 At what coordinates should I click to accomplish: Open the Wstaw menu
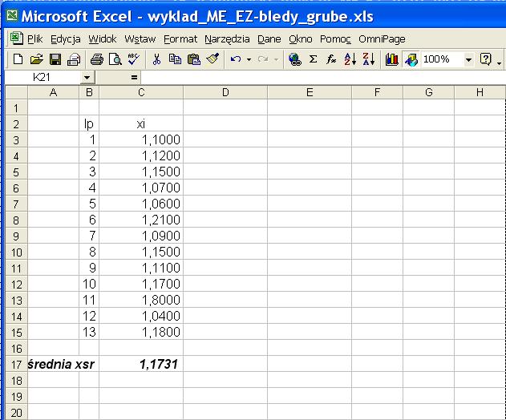[x=140, y=39]
